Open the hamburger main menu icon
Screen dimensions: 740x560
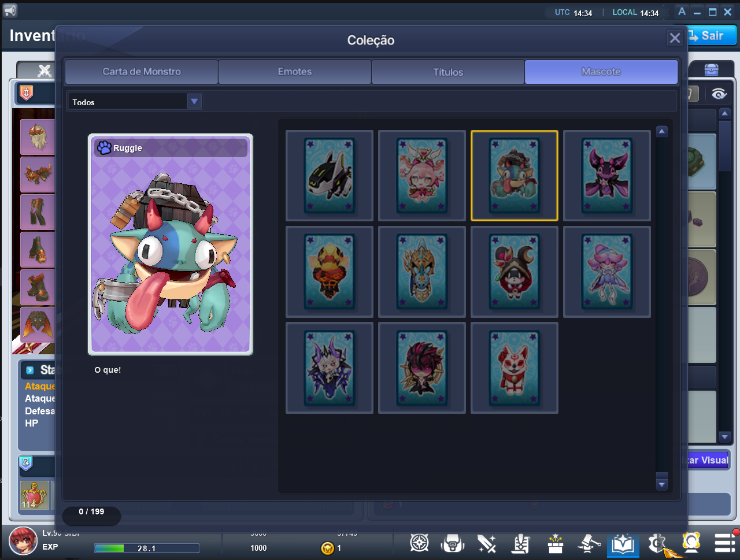[724, 543]
